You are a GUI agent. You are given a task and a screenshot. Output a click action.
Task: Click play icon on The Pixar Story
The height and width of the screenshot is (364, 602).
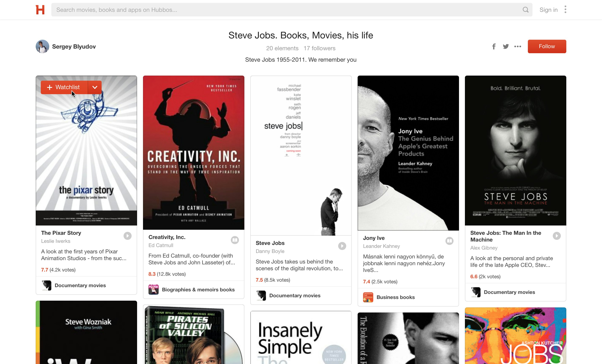click(127, 236)
